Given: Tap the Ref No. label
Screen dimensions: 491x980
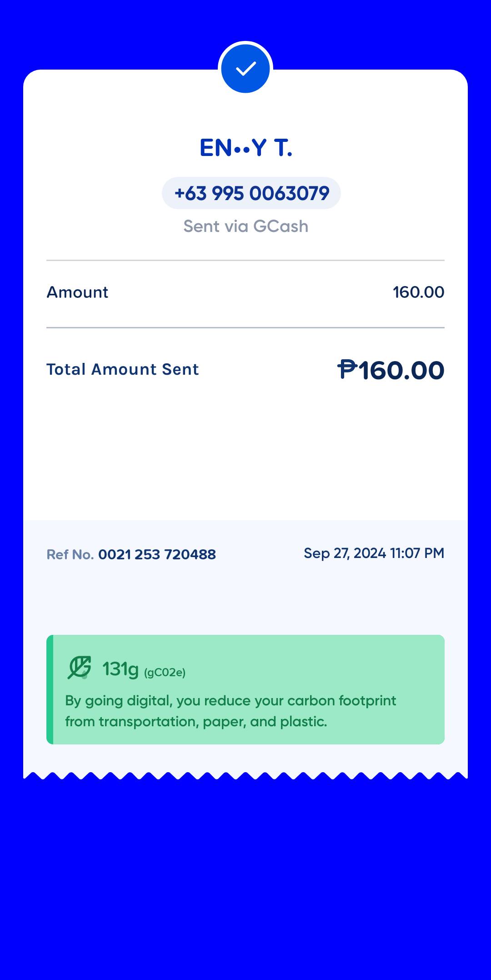Looking at the screenshot, I should (70, 554).
